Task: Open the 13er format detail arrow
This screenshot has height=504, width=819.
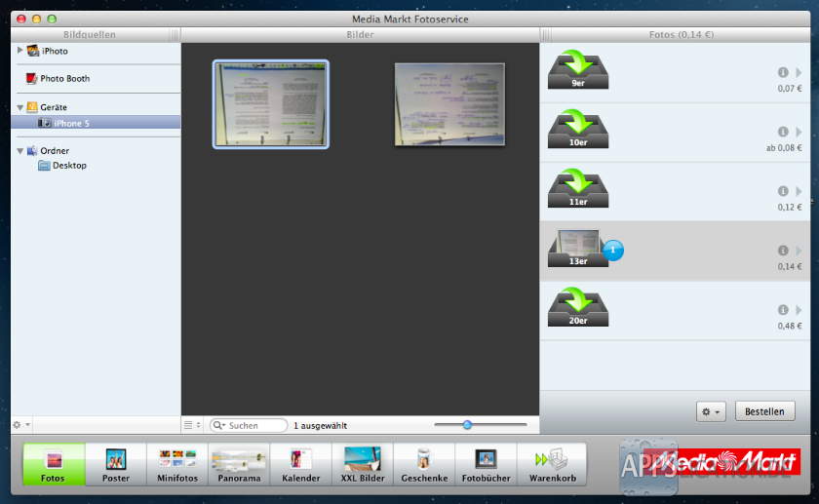Action: (799, 251)
